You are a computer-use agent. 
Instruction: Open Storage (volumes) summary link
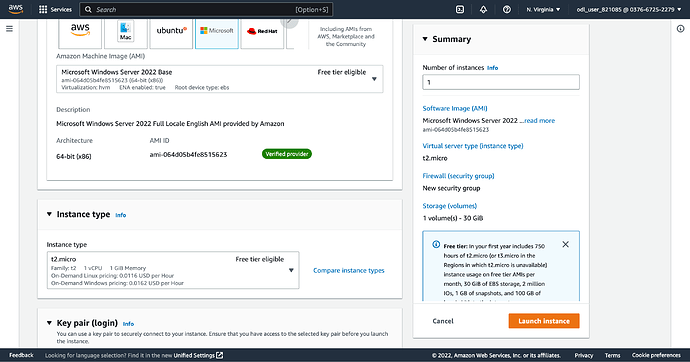450,205
